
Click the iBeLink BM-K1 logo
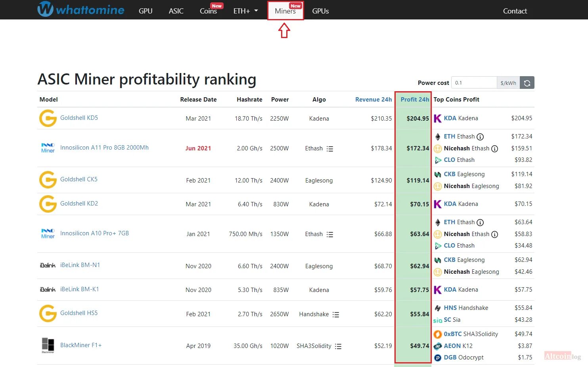click(48, 290)
